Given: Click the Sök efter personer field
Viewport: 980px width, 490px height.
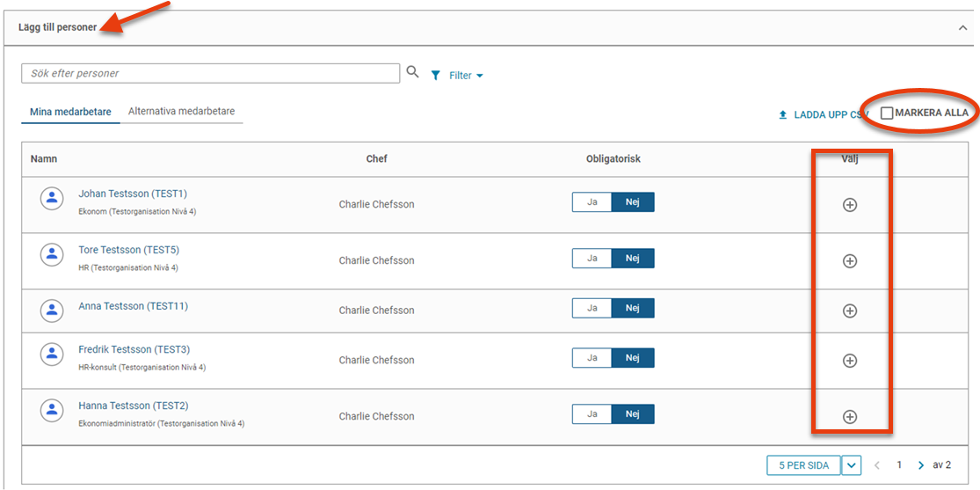Looking at the screenshot, I should (x=211, y=73).
